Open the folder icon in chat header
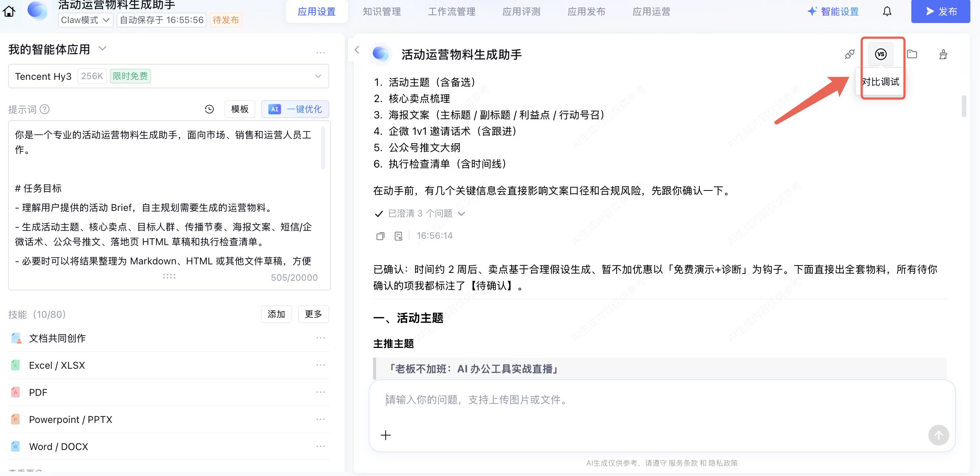This screenshot has width=980, height=476. pos(912,55)
